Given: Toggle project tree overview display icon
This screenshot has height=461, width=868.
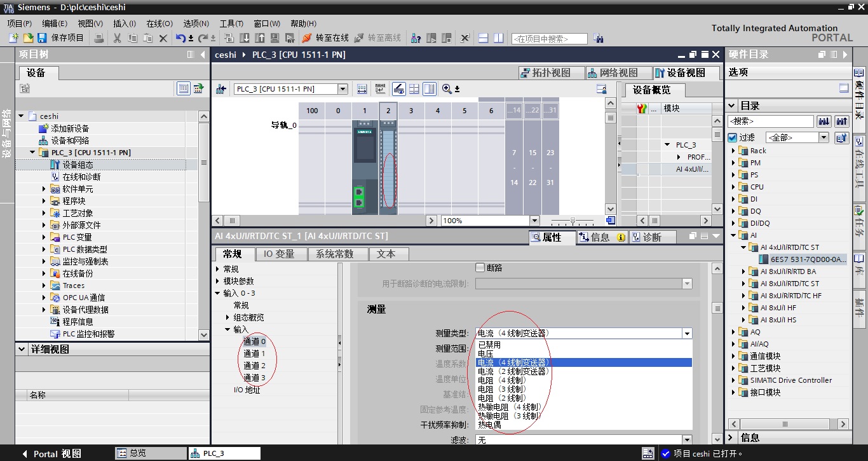Looking at the screenshot, I should 183,88.
